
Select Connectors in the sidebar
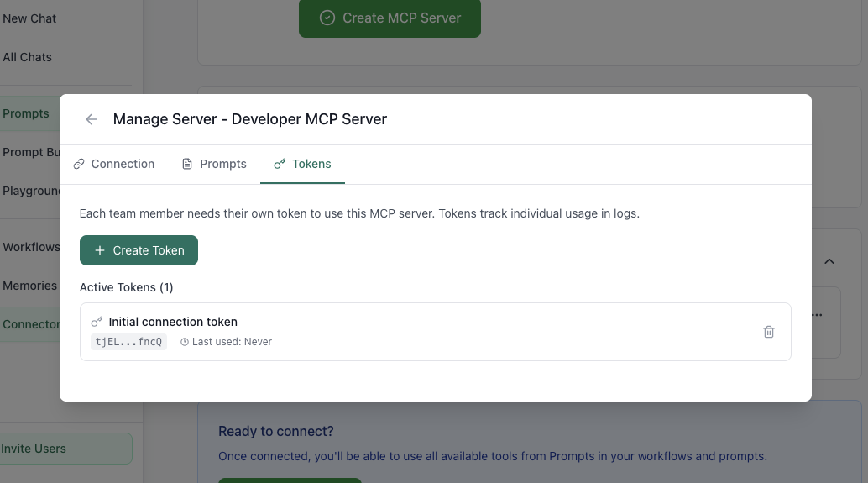point(31,324)
